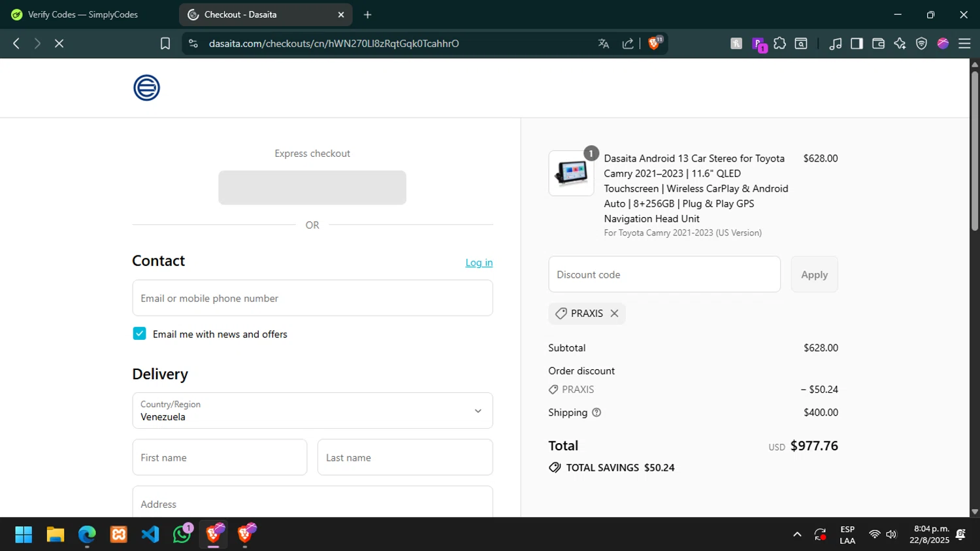
Task: Click the address bar URL
Action: tap(334, 43)
